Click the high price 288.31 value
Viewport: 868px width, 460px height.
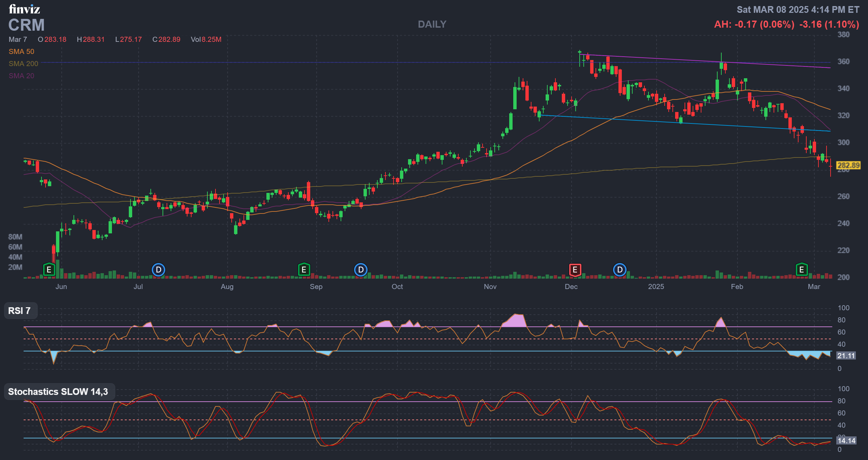pos(94,39)
